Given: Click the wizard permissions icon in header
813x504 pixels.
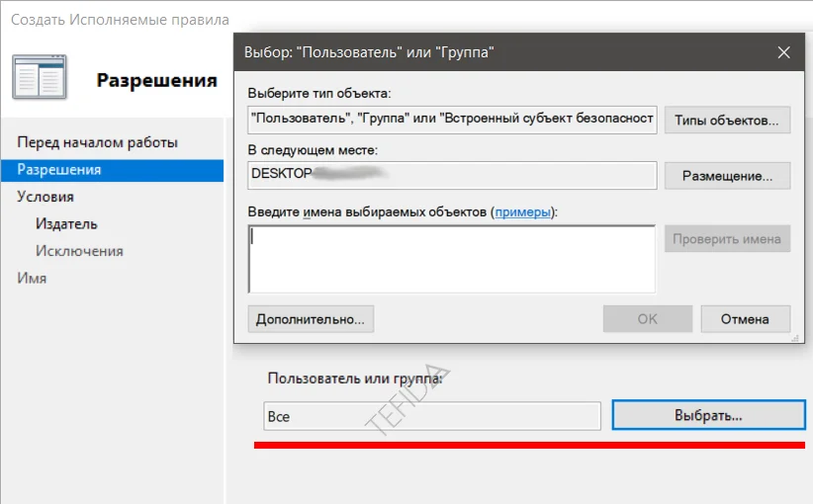Looking at the screenshot, I should click(x=41, y=77).
